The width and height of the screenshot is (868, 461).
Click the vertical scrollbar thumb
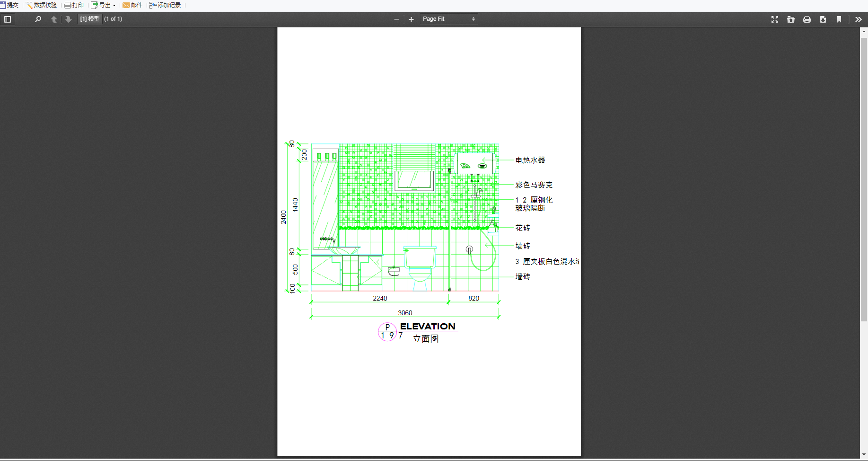[x=864, y=179]
